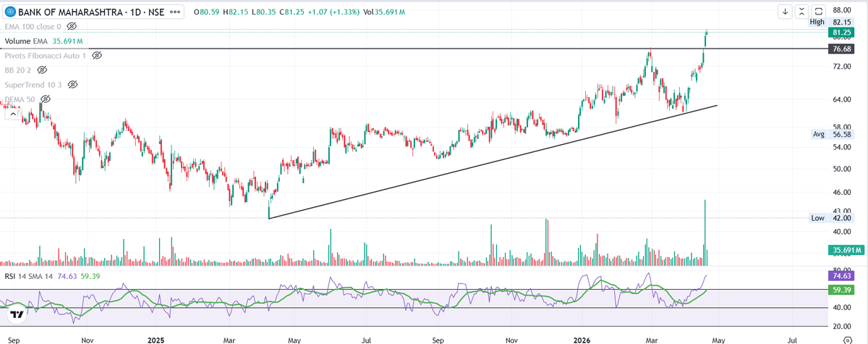The image size is (868, 344).
Task: Click the high value H82.15 in header
Action: [x=237, y=12]
